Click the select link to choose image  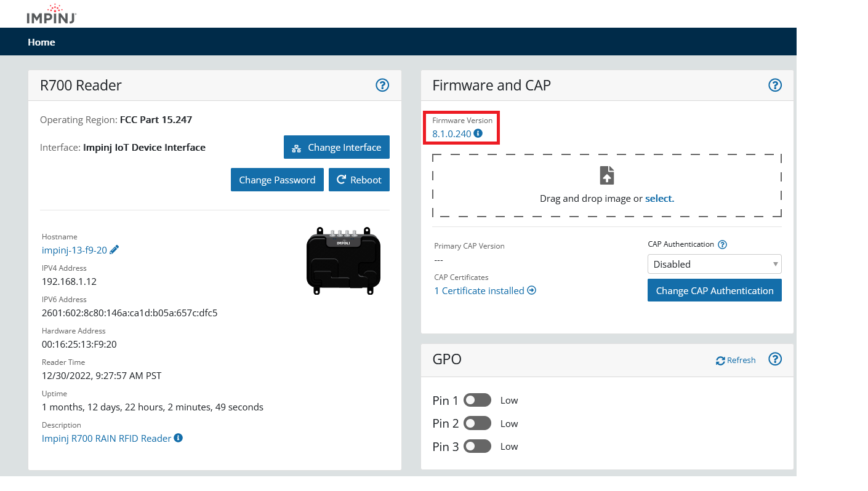(659, 198)
